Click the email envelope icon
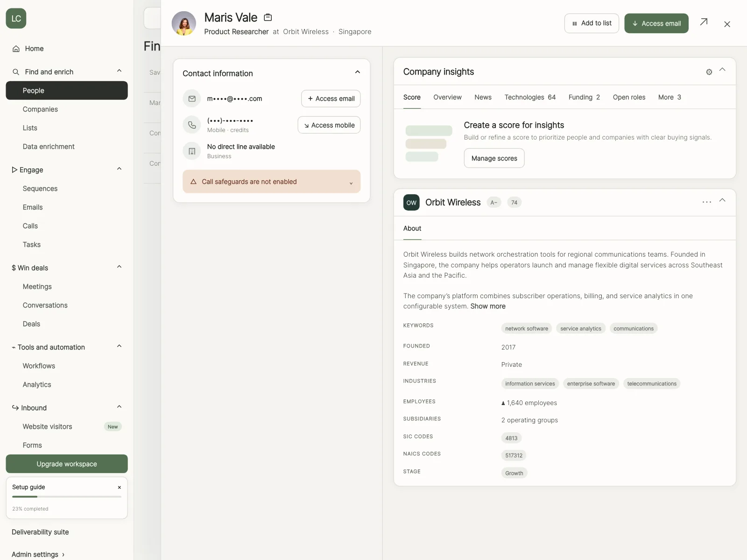This screenshot has height=560, width=747. 192,98
